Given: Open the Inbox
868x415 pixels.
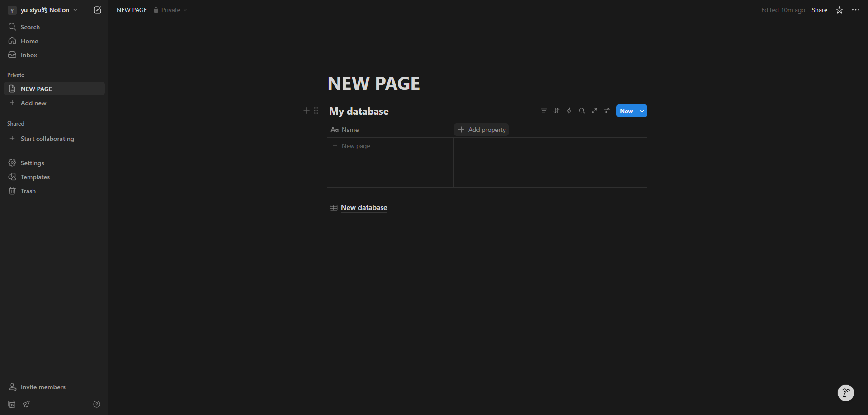Looking at the screenshot, I should click(54, 55).
